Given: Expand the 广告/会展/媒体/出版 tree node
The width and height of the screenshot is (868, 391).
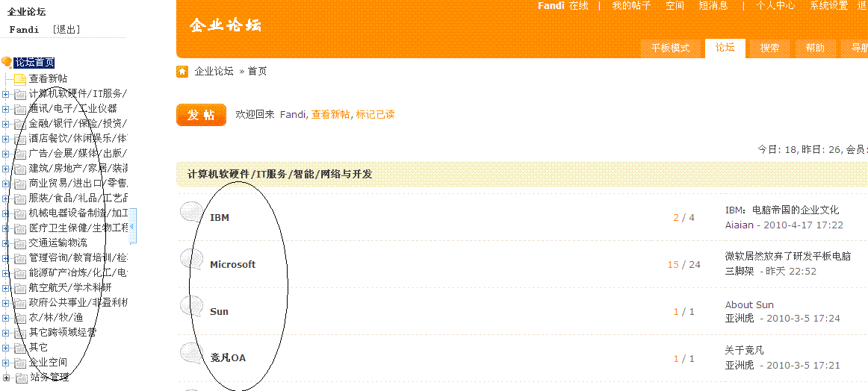Looking at the screenshot, I should (x=5, y=154).
